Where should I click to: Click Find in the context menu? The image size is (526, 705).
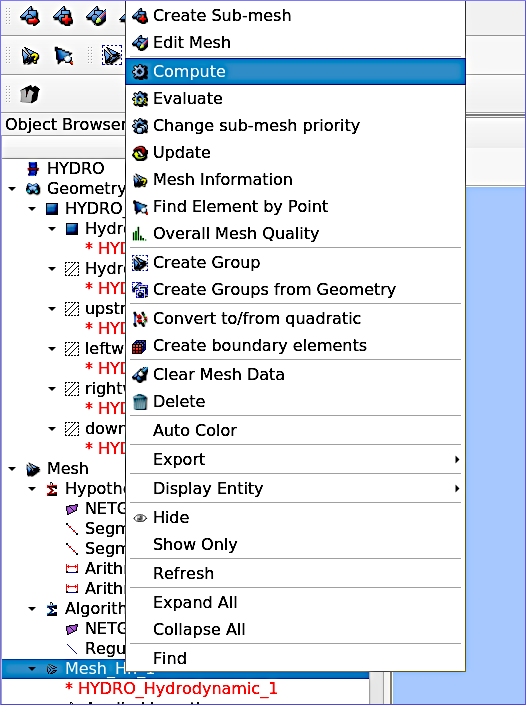[295, 658]
